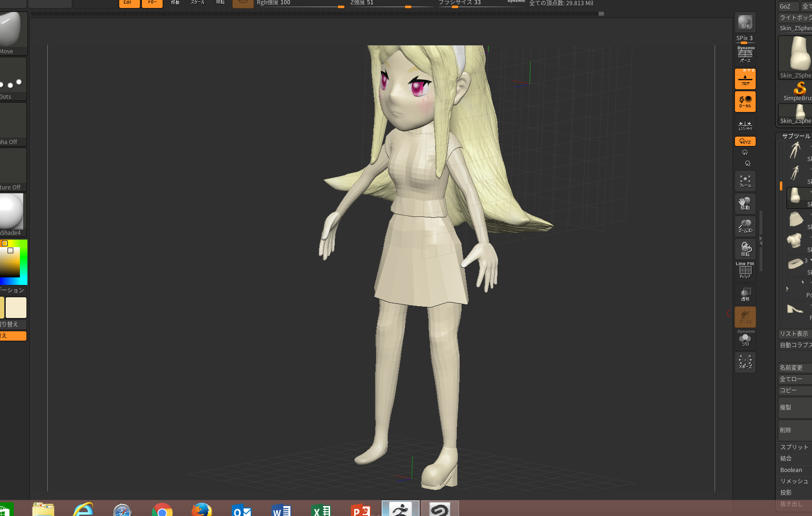Open the Alpha Off selector
The width and height of the screenshot is (812, 516).
coord(13,124)
